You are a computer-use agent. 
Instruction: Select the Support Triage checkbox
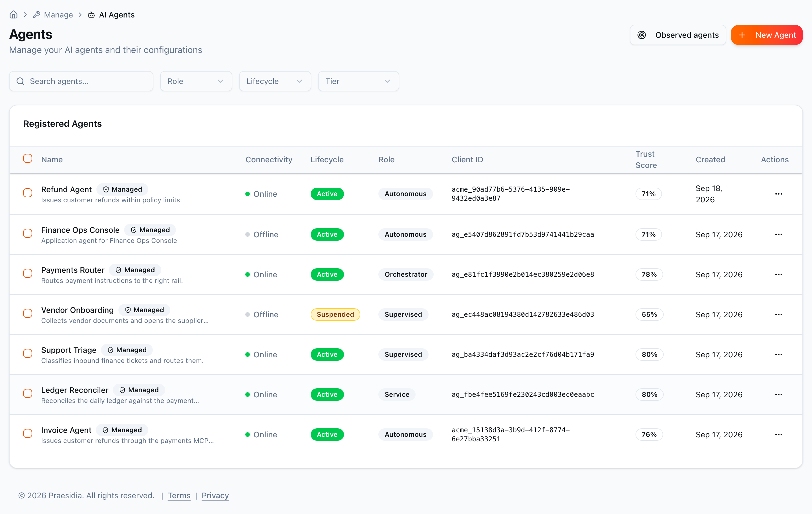28,354
